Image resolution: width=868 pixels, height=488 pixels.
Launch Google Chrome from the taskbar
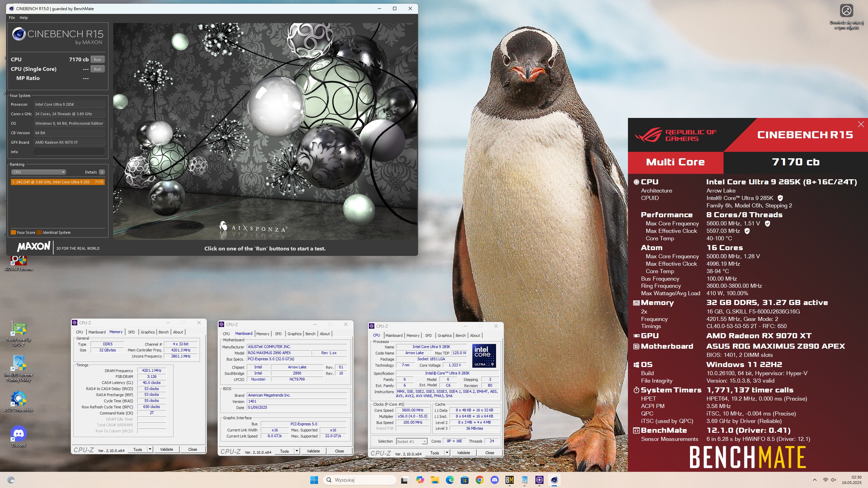(x=479, y=480)
